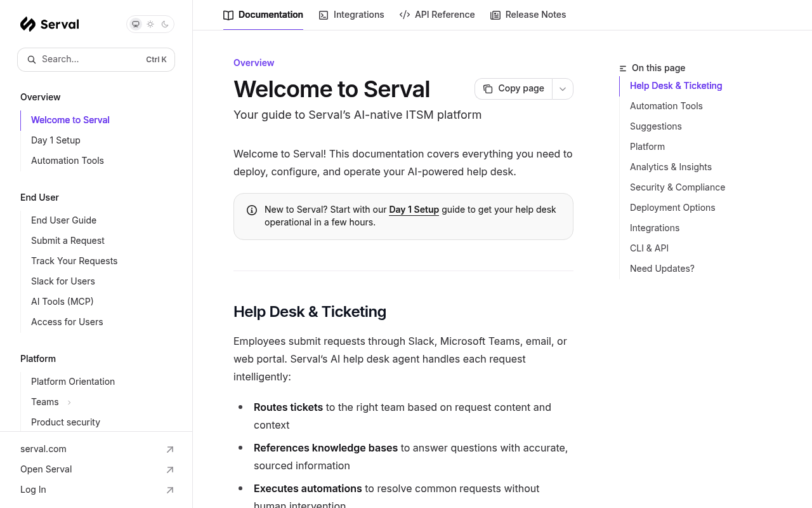Jump to Help Desk & Ticketing section
The height and width of the screenshot is (508, 812).
click(676, 86)
